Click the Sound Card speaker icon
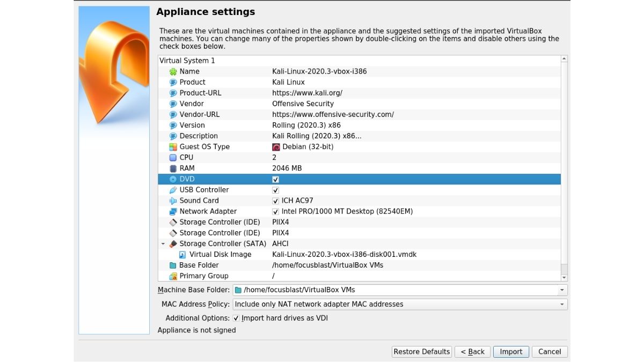This screenshot has height=362, width=644. [x=173, y=200]
